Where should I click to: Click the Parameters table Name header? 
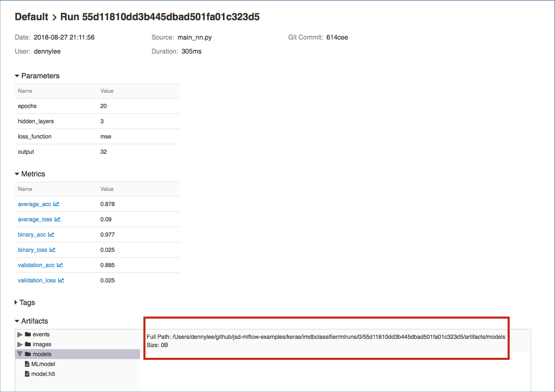[x=25, y=91]
